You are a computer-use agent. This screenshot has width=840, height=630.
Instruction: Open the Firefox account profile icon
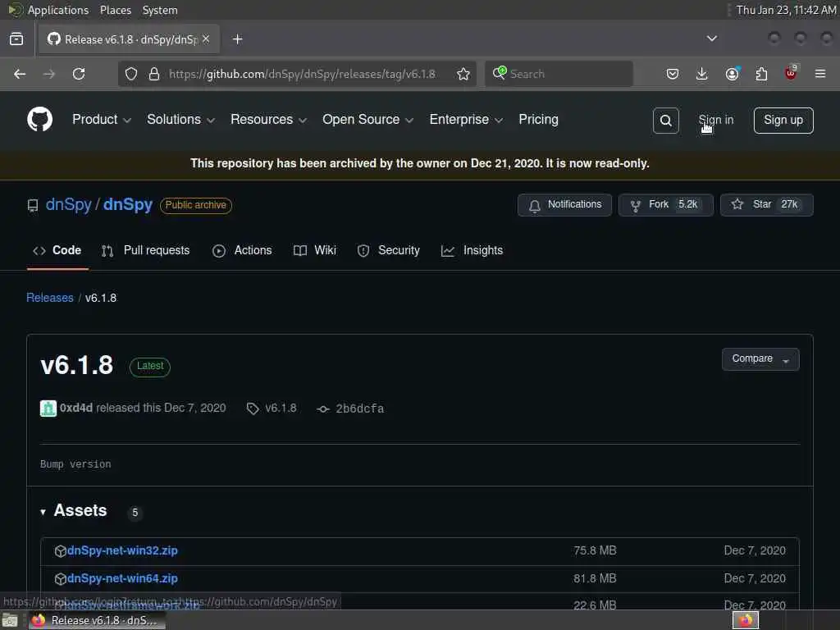pyautogui.click(x=733, y=74)
